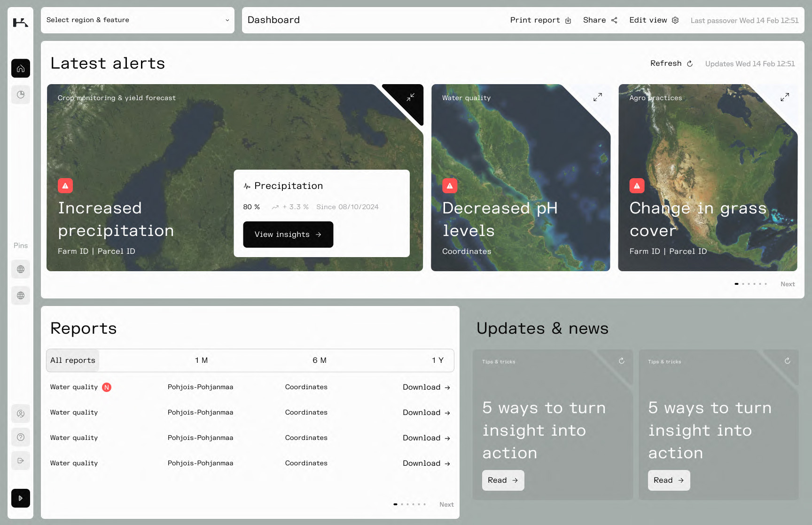Switch to the 1 Y reports filter
This screenshot has width=812, height=525.
click(437, 360)
